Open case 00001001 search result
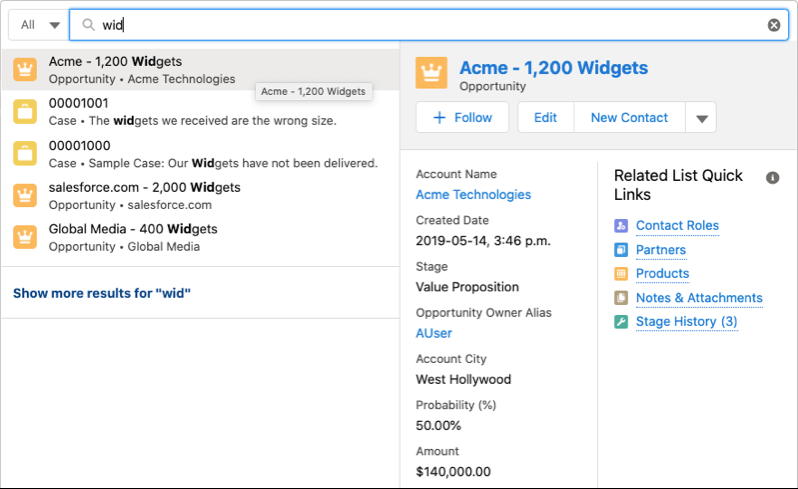Screen dimensions: 798x489 [x=201, y=111]
